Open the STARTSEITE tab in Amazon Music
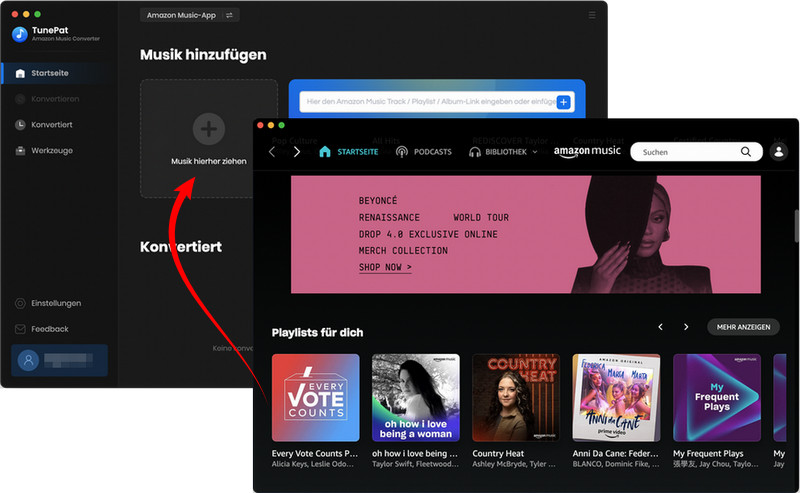The height and width of the screenshot is (493, 800). click(x=348, y=152)
